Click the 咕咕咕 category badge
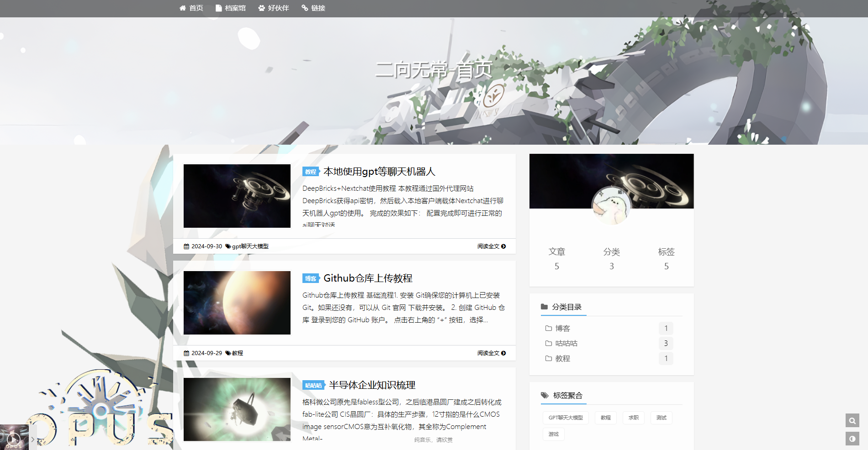 313,385
